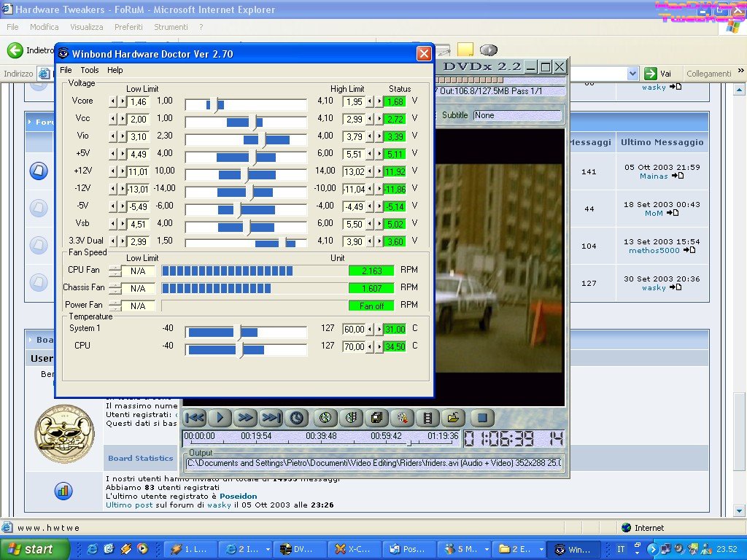Open the Board Statistics link
747x560 pixels.
[141, 458]
